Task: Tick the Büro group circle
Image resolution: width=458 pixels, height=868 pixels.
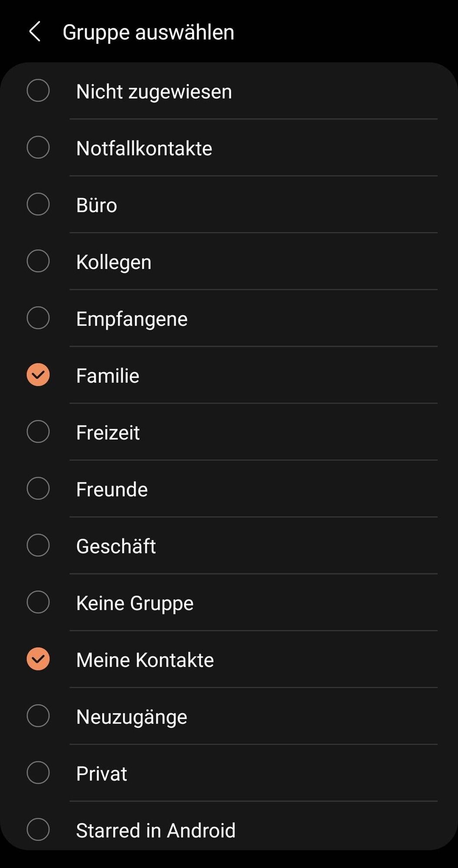Action: [x=38, y=204]
